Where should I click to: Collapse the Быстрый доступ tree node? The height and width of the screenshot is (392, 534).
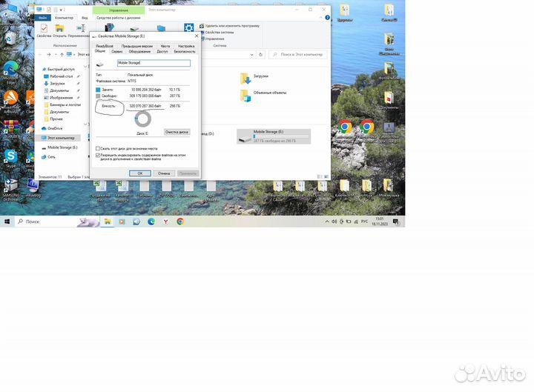(43, 68)
